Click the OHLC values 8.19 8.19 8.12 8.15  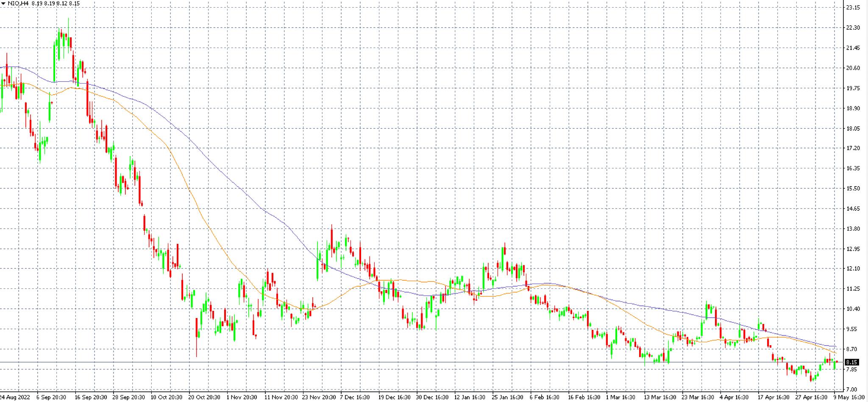56,3
